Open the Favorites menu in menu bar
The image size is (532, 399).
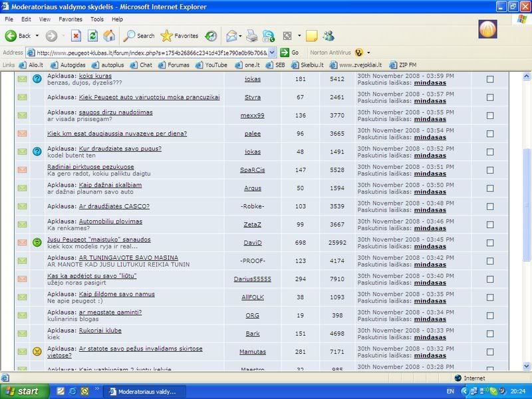70,19
